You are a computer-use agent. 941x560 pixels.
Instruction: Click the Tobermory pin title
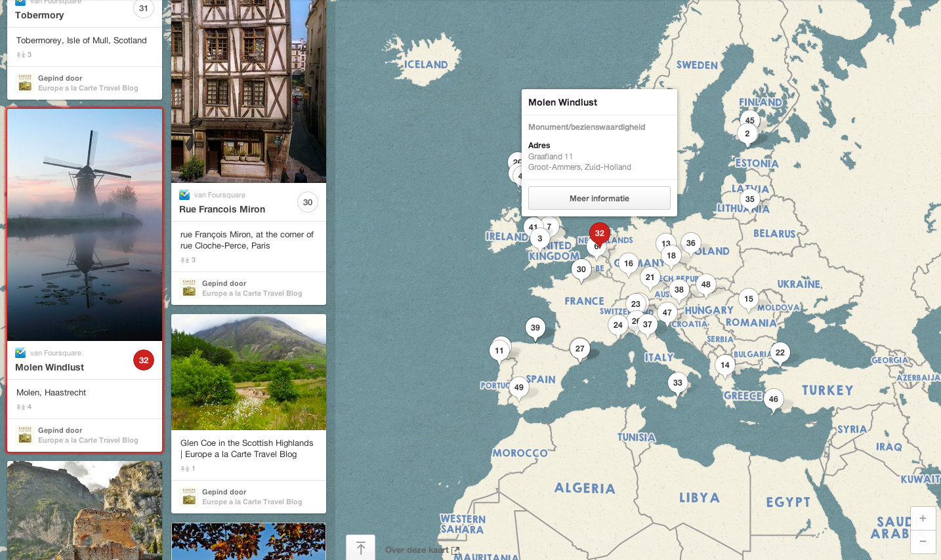40,15
